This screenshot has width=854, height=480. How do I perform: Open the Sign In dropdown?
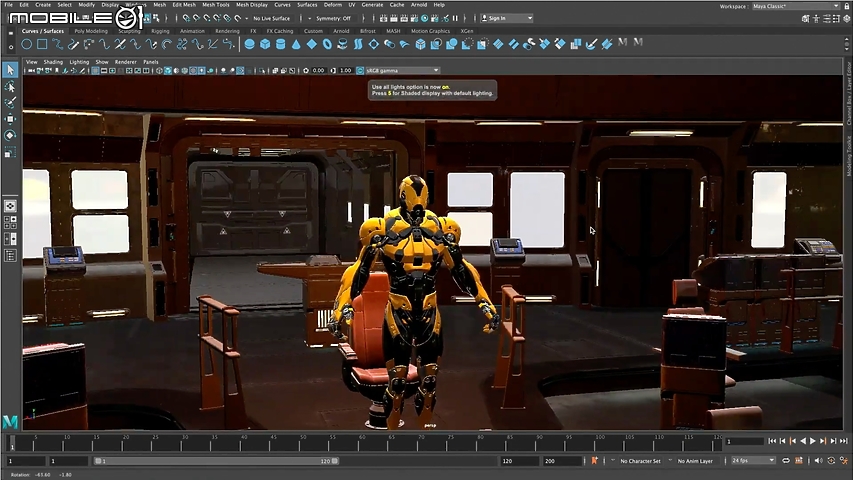click(507, 18)
